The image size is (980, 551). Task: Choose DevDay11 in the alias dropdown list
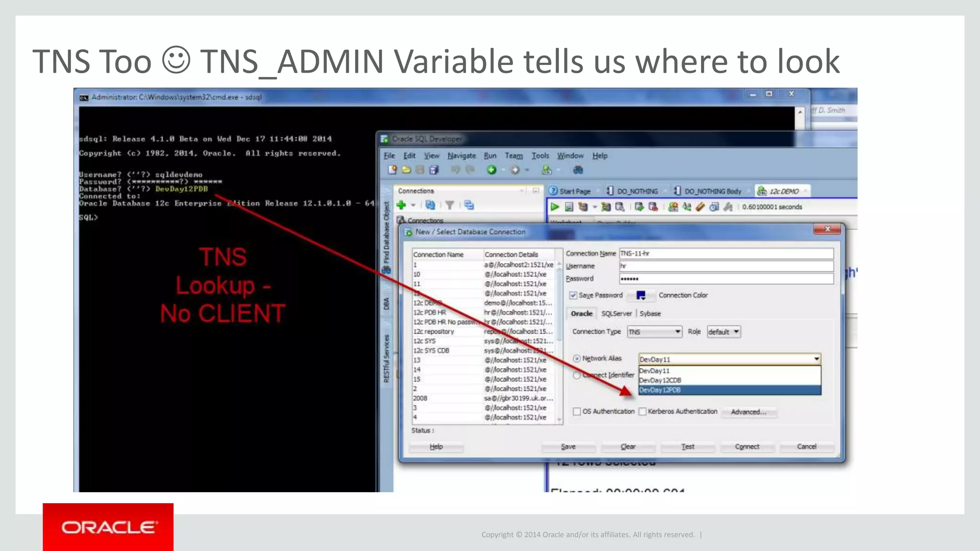tap(730, 371)
